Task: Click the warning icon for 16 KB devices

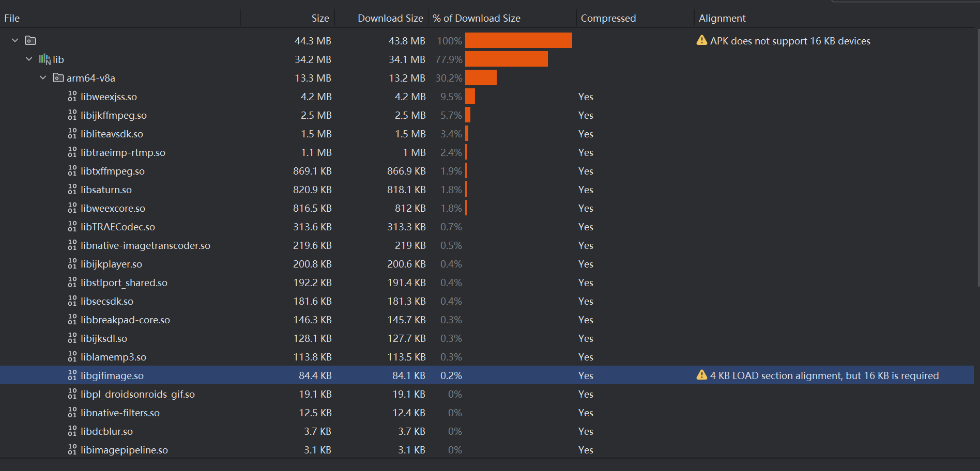Action: (701, 40)
